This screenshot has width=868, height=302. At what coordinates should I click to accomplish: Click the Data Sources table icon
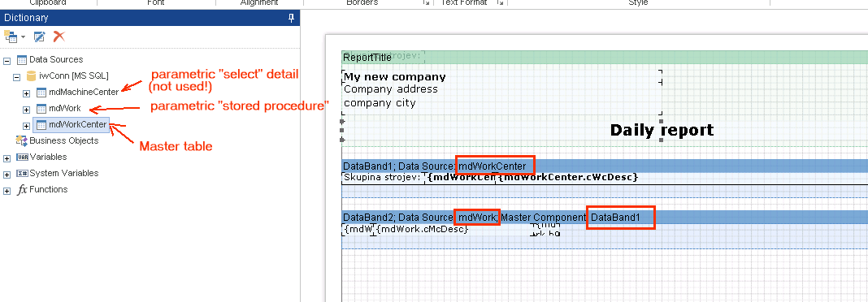pyautogui.click(x=22, y=60)
